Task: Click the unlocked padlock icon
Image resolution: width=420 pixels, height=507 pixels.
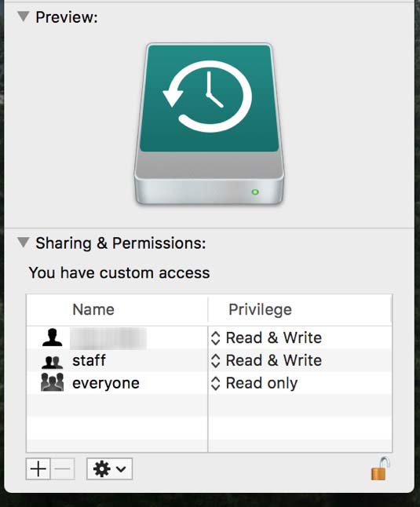Action: [x=381, y=469]
